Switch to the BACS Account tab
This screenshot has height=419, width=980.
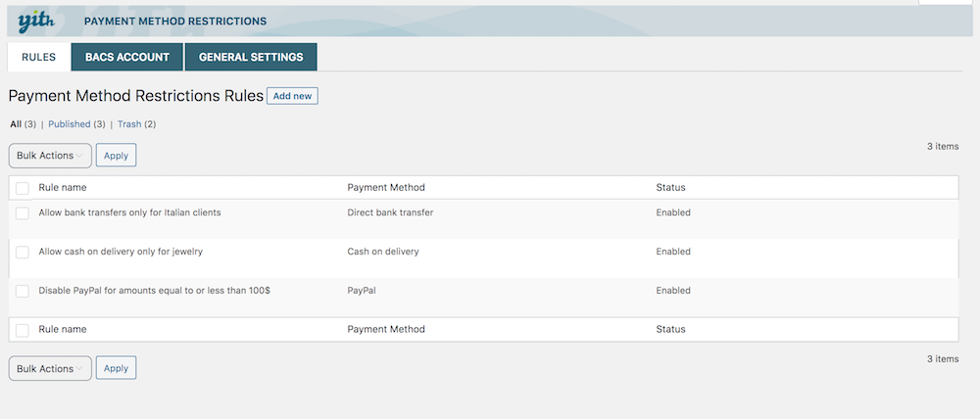point(127,57)
